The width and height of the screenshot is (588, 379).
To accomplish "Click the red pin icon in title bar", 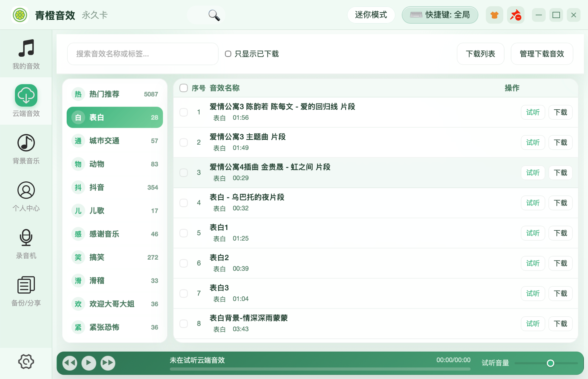I will (515, 15).
